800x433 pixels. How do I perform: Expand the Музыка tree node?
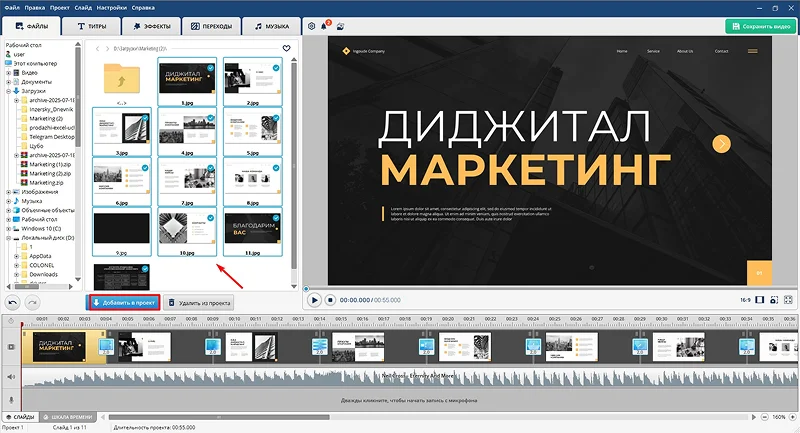[x=8, y=201]
